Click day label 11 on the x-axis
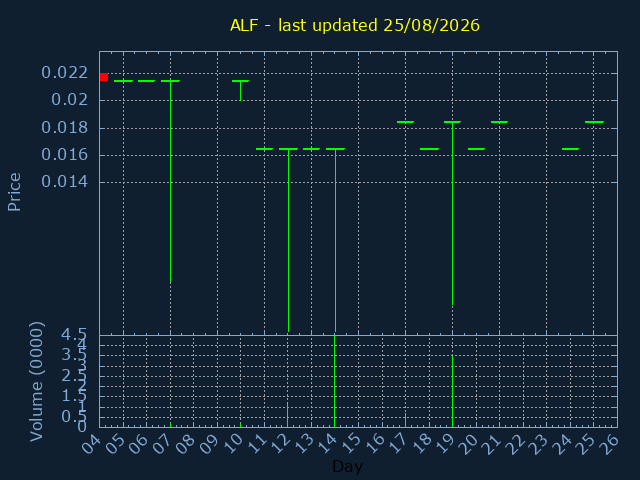The height and width of the screenshot is (480, 640). pyautogui.click(x=256, y=444)
